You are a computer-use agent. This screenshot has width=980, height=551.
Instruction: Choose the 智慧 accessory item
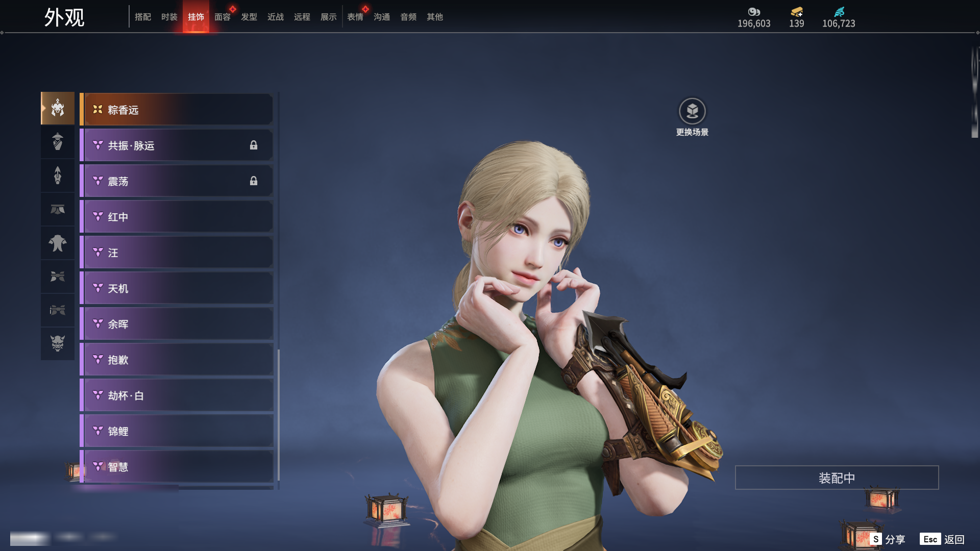point(176,466)
